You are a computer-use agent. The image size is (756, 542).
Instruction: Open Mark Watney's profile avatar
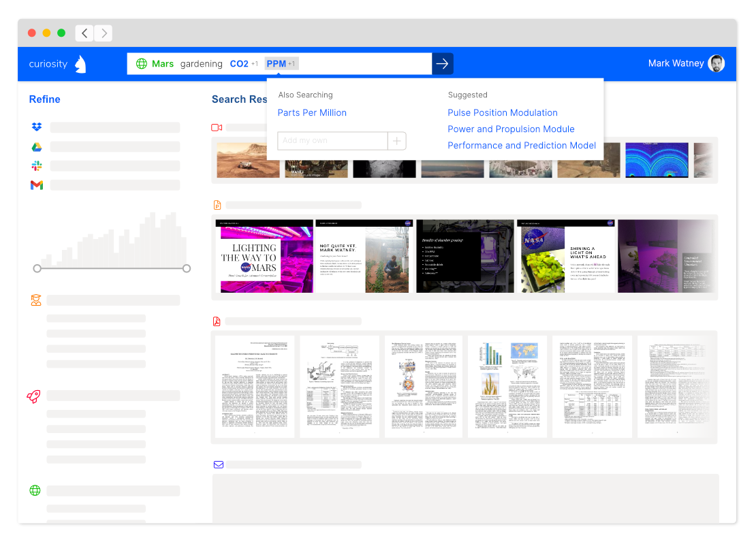(x=716, y=63)
